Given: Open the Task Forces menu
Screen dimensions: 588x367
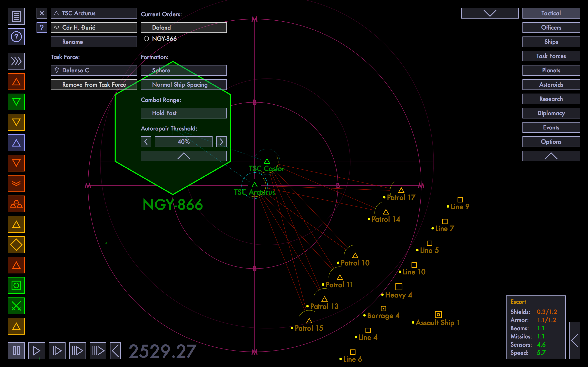Looking at the screenshot, I should (551, 56).
